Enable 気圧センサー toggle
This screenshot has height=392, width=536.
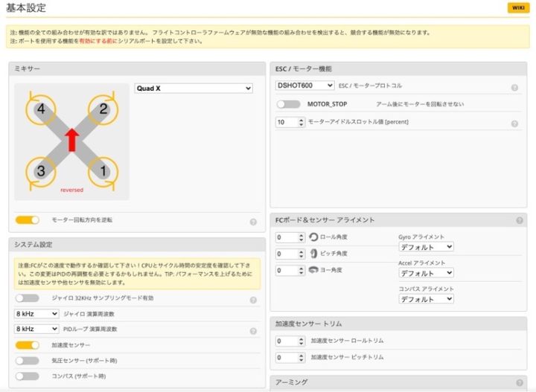(27, 361)
